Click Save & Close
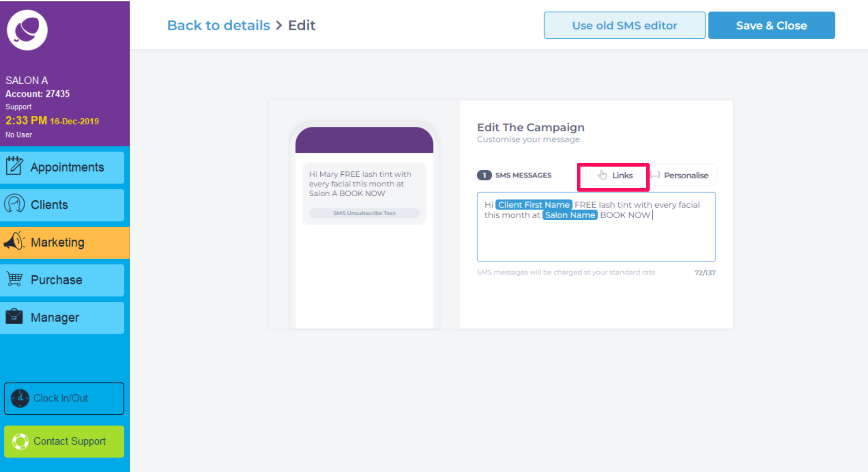The height and width of the screenshot is (472, 868). tap(772, 25)
